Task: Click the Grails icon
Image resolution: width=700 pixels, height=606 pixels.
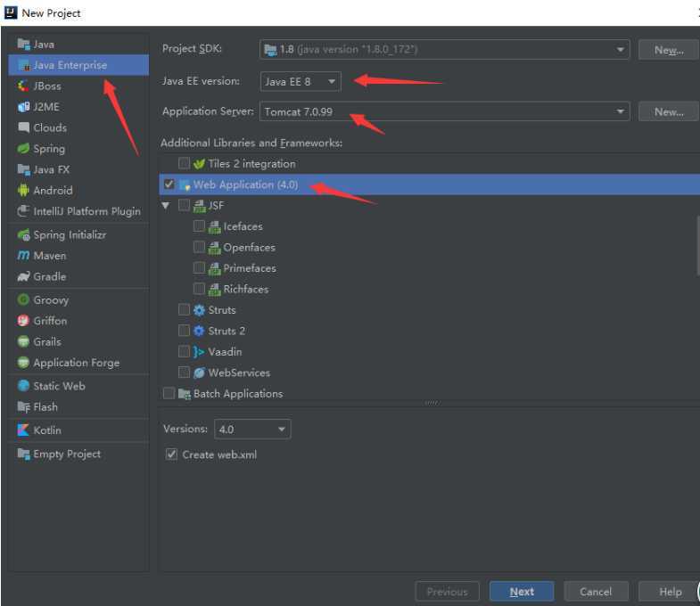Action: tap(23, 342)
